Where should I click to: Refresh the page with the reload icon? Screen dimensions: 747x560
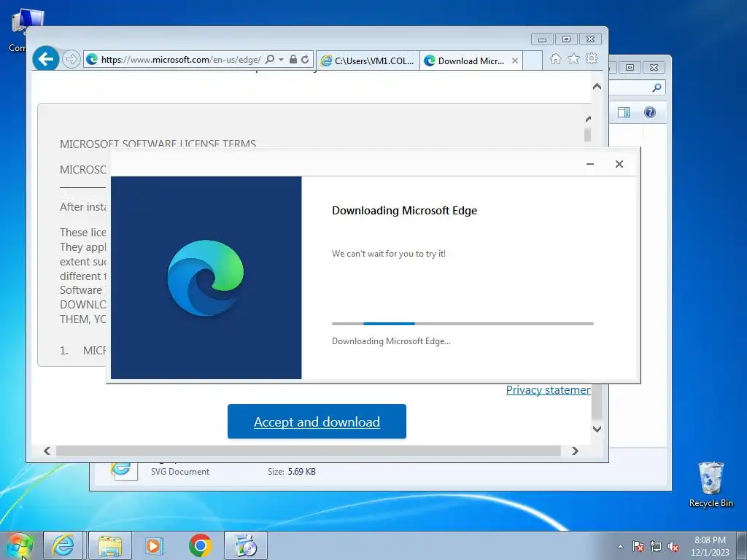[305, 60]
